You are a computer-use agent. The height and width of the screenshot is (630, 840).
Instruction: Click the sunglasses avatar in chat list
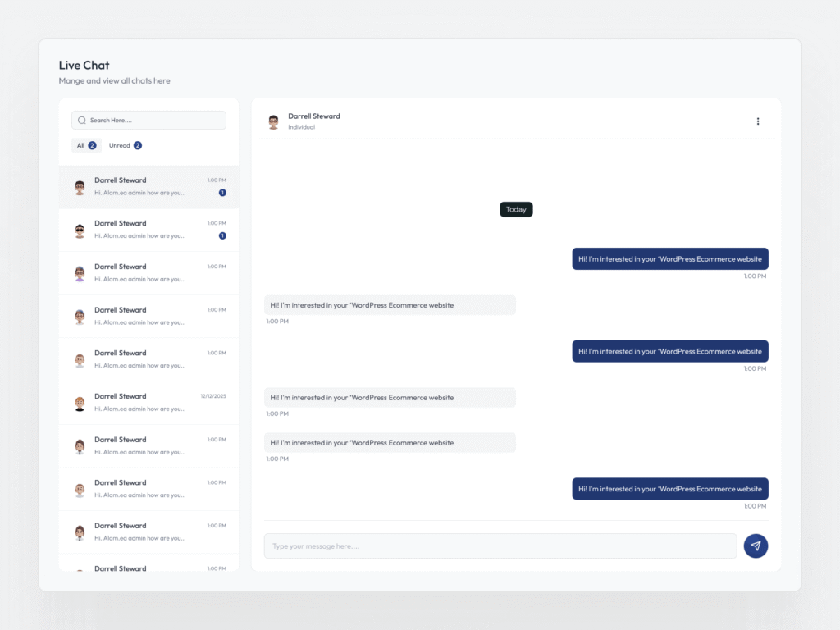click(x=80, y=231)
